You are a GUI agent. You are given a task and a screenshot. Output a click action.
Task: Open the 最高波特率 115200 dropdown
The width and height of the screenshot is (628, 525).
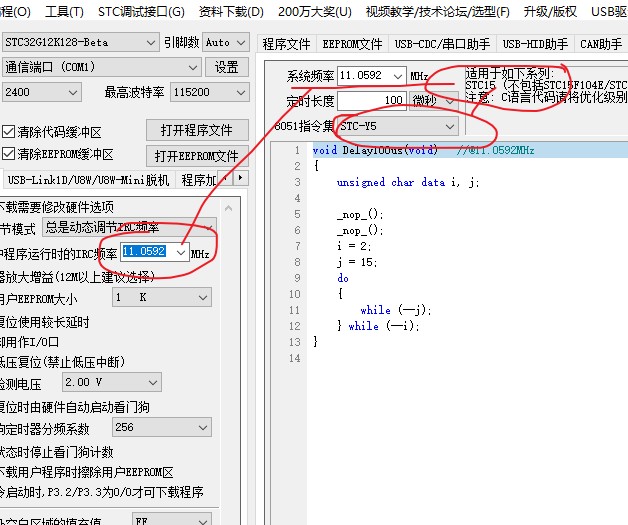coord(209,92)
